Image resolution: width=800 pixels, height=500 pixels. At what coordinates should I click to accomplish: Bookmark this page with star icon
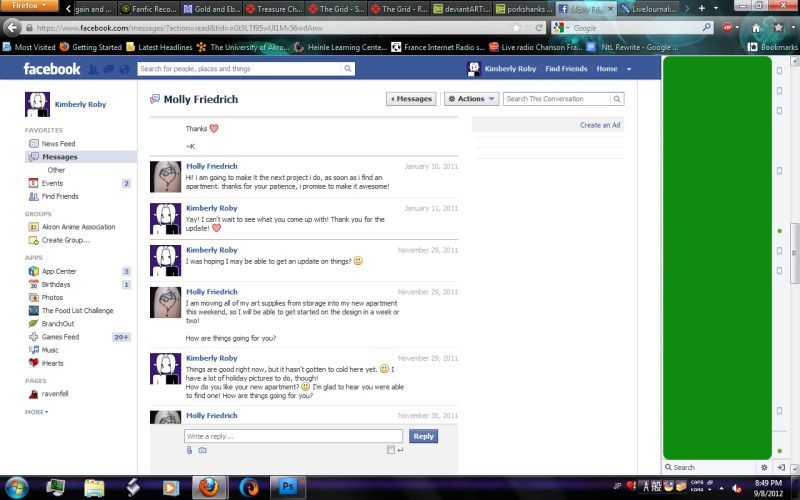[x=516, y=28]
